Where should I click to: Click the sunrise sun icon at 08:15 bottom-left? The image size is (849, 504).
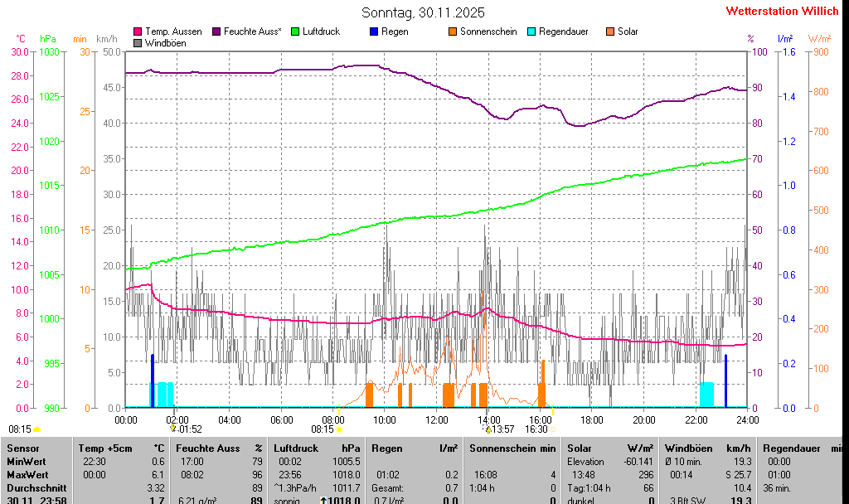(x=36, y=429)
